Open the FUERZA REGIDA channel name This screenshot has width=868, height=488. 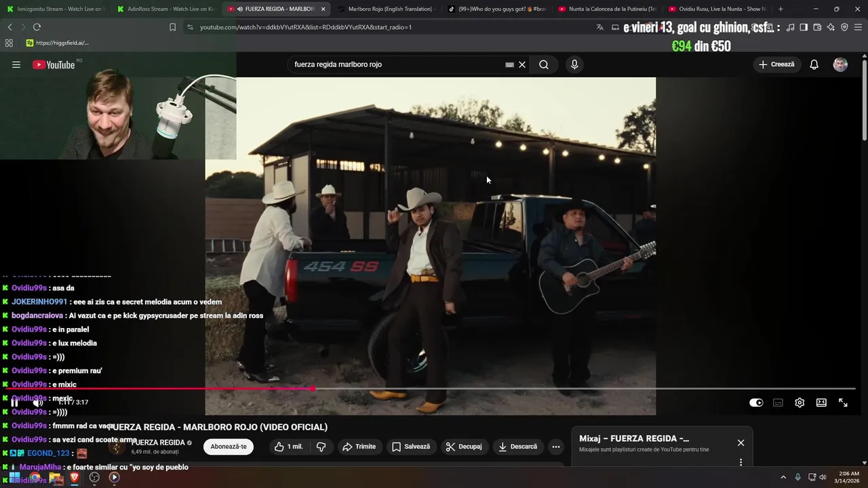click(159, 443)
